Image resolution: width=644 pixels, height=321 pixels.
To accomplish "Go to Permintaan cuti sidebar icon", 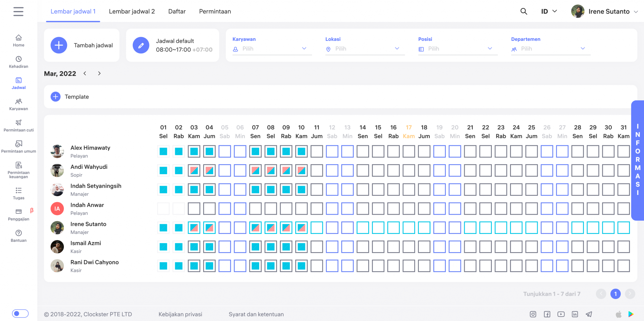I will (x=19, y=125).
